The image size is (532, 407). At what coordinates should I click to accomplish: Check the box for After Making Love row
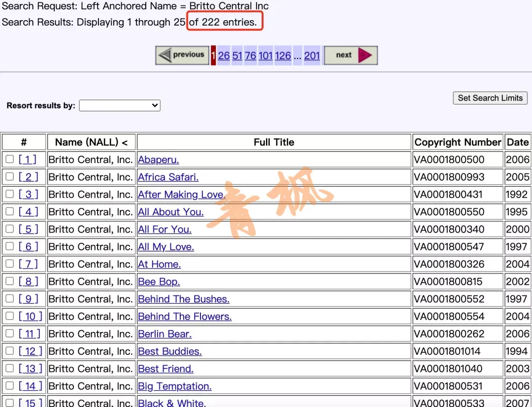tap(9, 194)
